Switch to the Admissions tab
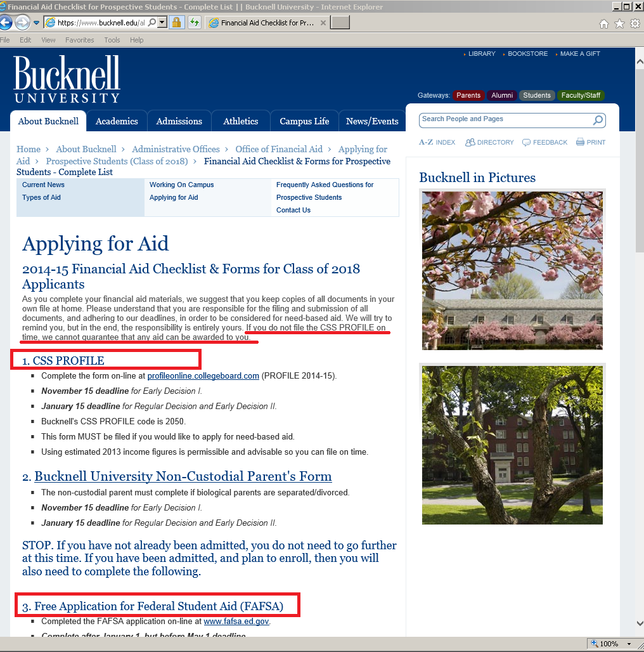The height and width of the screenshot is (652, 644). (179, 121)
